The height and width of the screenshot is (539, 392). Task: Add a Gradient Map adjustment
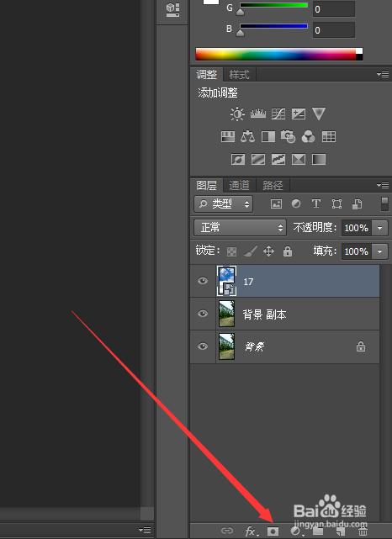319,159
